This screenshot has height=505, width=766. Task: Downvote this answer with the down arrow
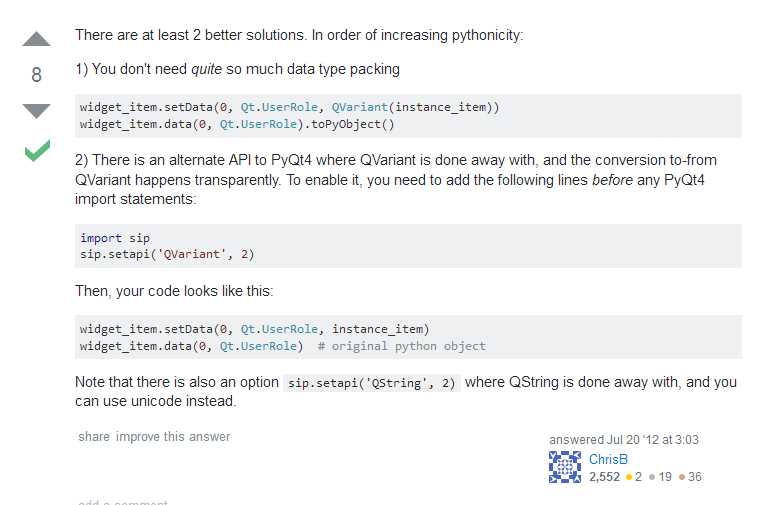(36, 111)
